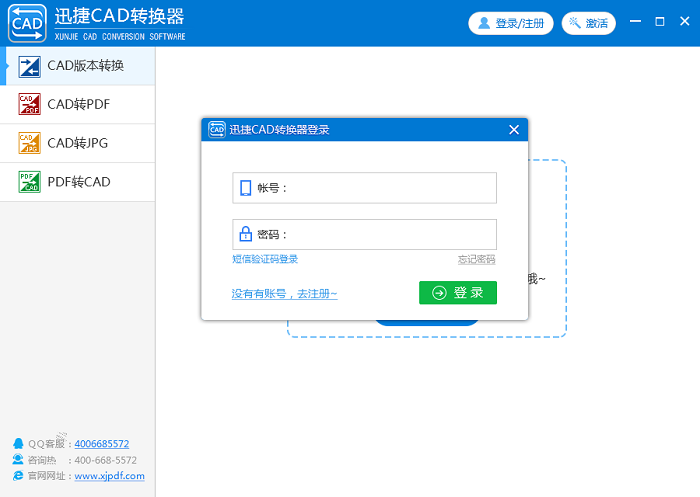Click the QQ bell icon beside 客服
The width and height of the screenshot is (700, 497).
tap(18, 443)
